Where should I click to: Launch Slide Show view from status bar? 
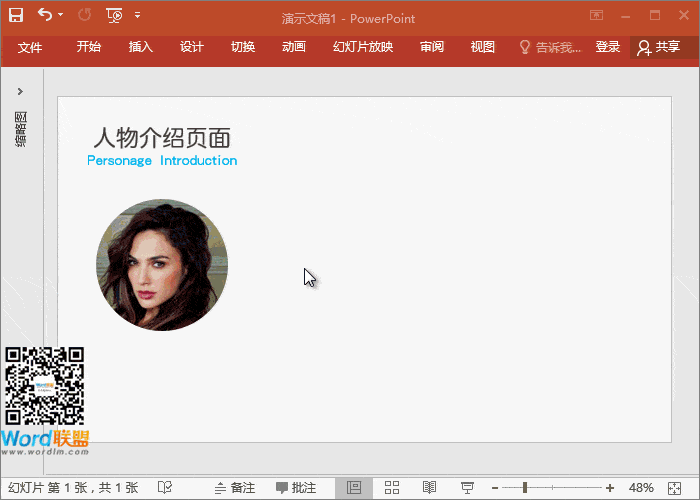click(466, 487)
